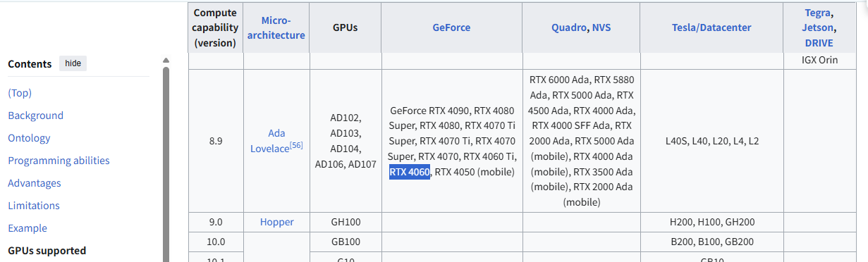The width and height of the screenshot is (868, 262).
Task: Open the Micro-architecture header link
Action: coord(276,27)
